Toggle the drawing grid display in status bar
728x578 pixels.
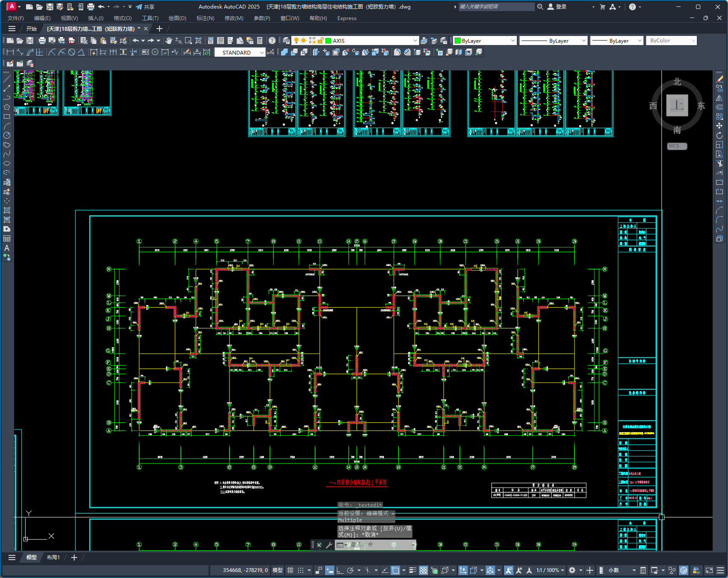290,570
